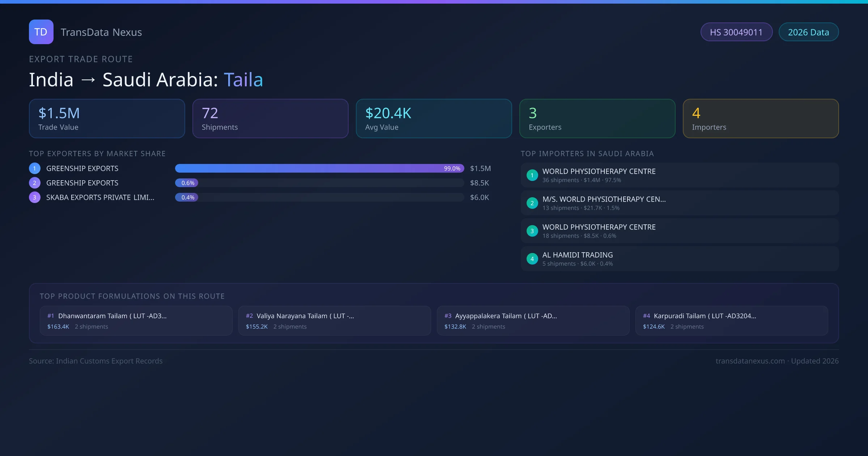Click green badge 3 in the importers list
This screenshot has height=456, width=868.
[532, 231]
